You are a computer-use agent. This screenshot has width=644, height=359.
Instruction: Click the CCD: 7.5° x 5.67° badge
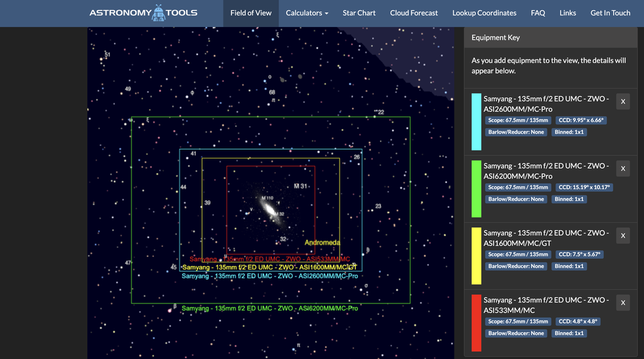[579, 254]
